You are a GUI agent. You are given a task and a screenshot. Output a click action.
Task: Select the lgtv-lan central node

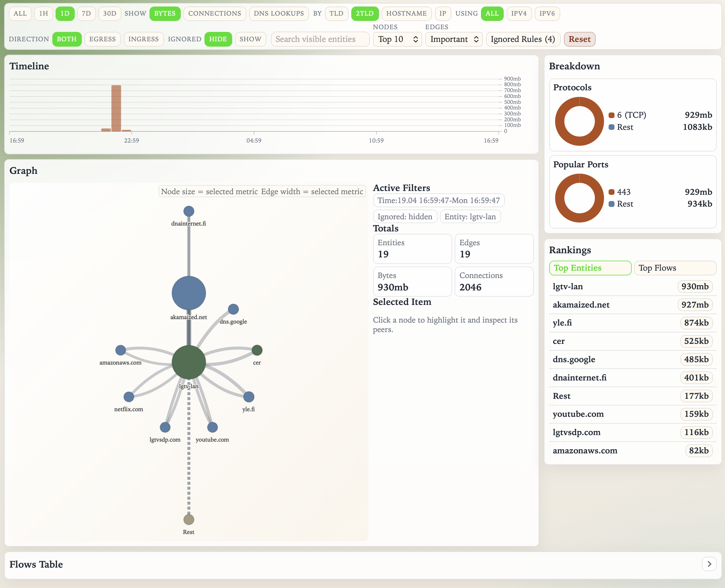189,362
